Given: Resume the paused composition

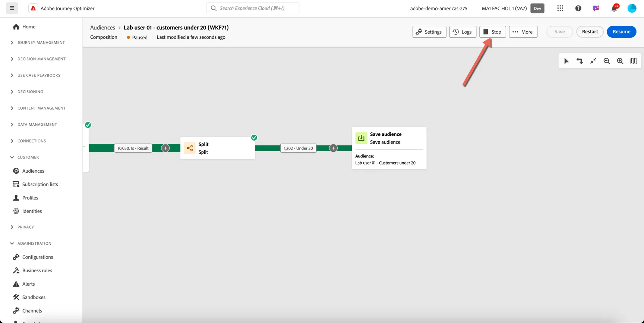Looking at the screenshot, I should point(621,32).
